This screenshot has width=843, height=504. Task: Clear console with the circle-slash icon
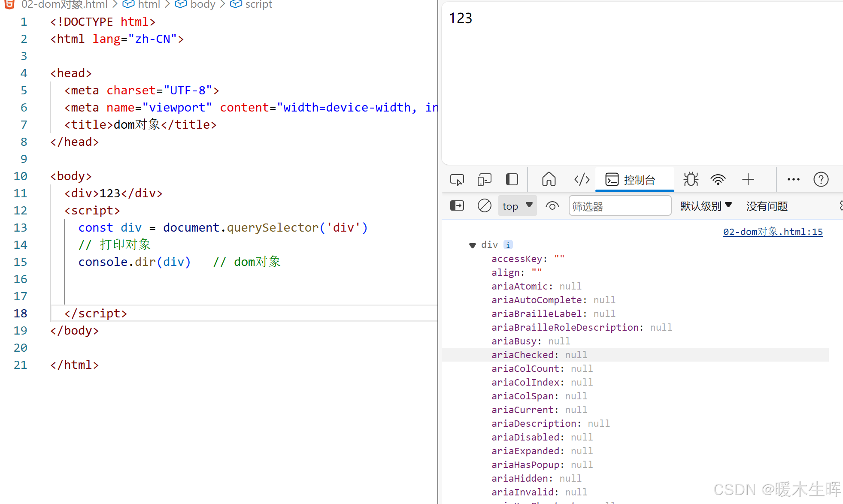(484, 206)
